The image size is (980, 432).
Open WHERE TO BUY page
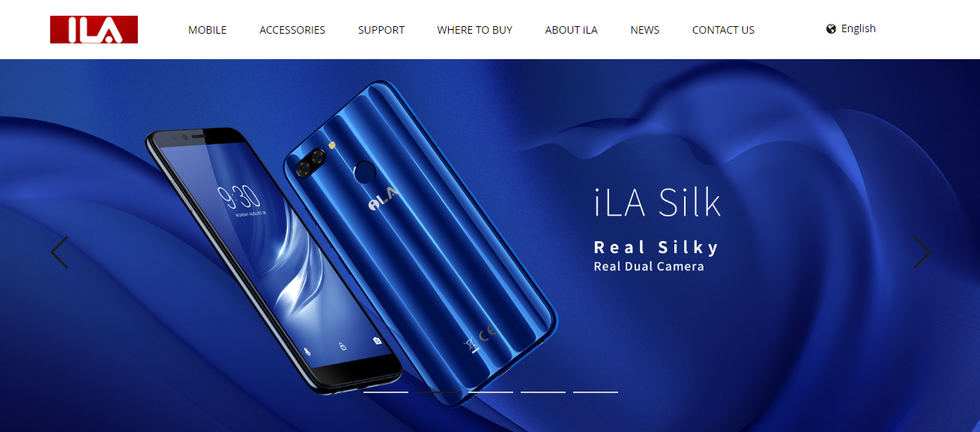475,30
